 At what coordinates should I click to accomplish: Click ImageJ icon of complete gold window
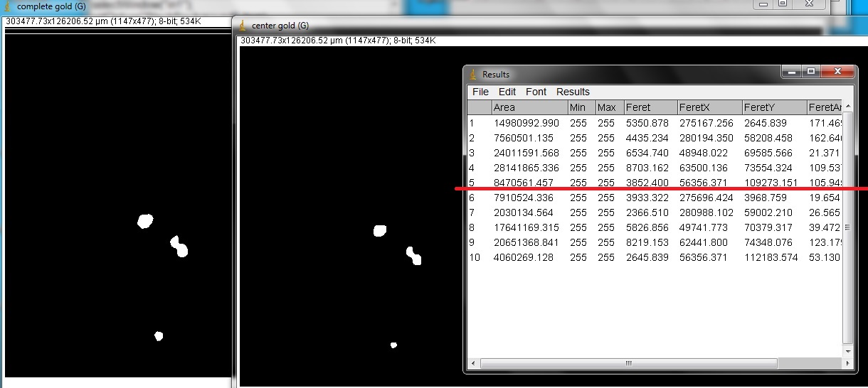point(9,6)
